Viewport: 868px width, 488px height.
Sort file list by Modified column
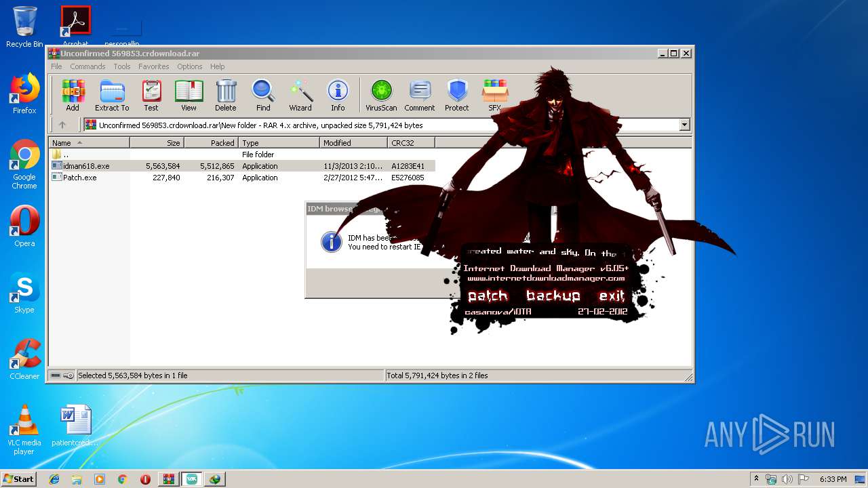coord(353,142)
